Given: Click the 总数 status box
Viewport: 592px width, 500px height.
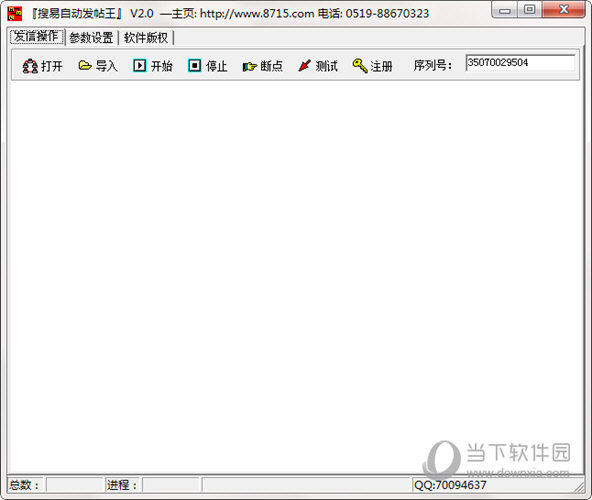Looking at the screenshot, I should (74, 485).
